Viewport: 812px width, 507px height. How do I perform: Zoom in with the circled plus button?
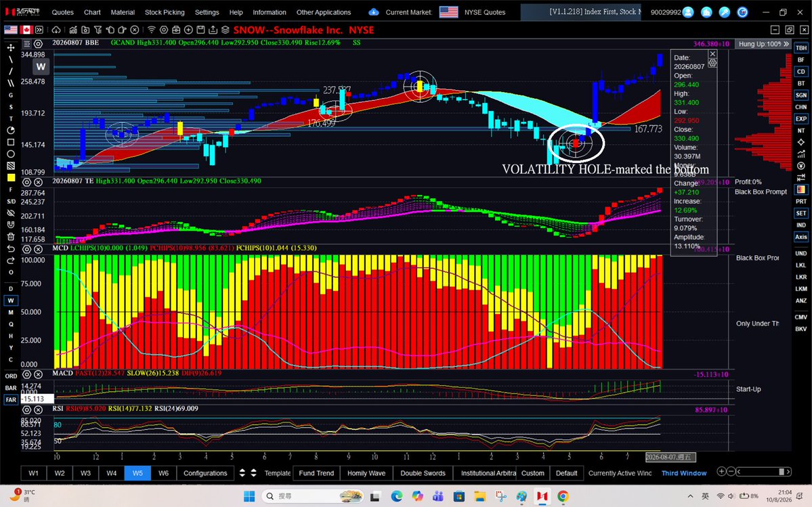pyautogui.click(x=721, y=471)
